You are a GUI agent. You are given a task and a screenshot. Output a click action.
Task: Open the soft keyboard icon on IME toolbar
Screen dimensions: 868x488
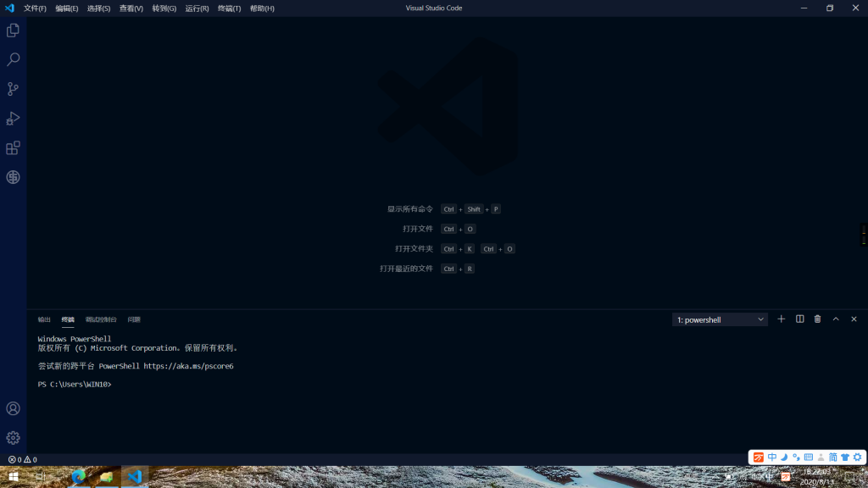point(808,457)
